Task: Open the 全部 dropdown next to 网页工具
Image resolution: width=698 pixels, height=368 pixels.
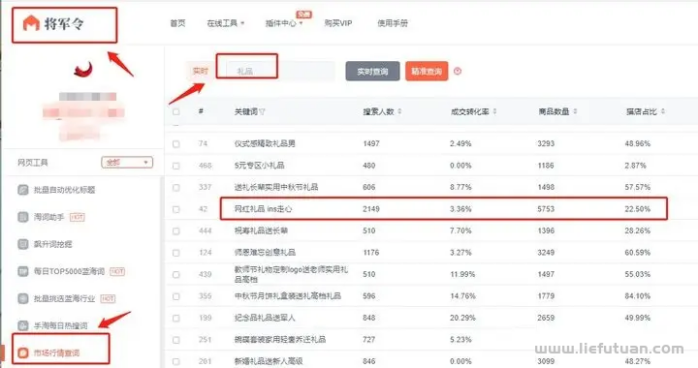Action: tap(127, 162)
